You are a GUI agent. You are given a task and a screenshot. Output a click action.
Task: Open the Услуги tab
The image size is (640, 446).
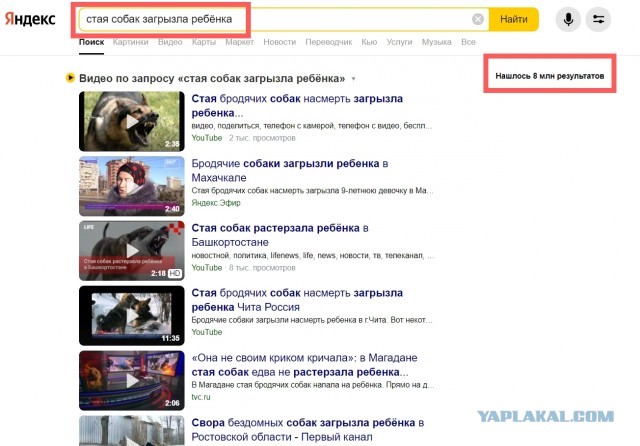coord(399,42)
